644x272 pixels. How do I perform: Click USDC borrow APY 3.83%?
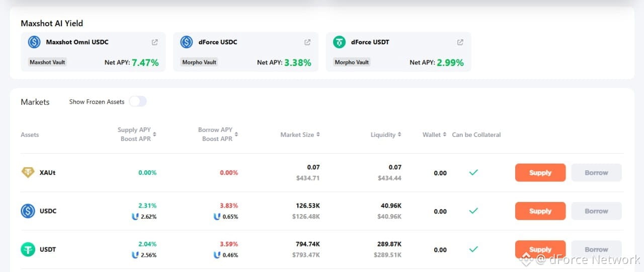click(x=229, y=206)
